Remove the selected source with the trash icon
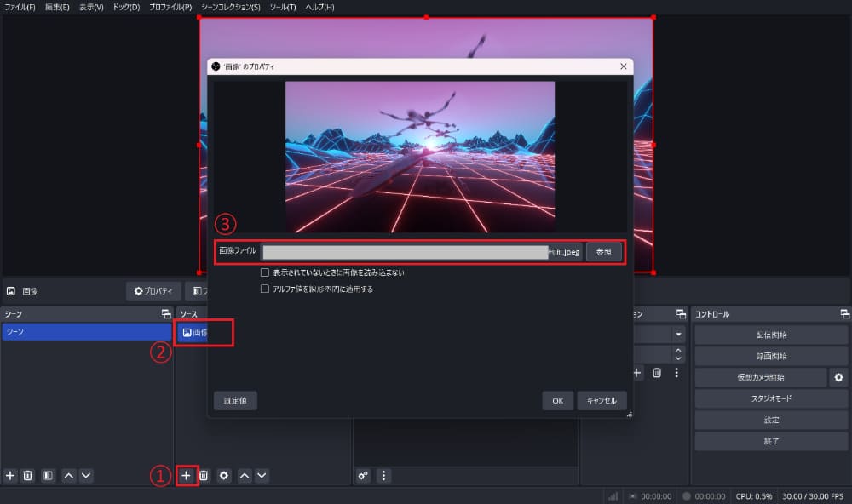 (204, 476)
